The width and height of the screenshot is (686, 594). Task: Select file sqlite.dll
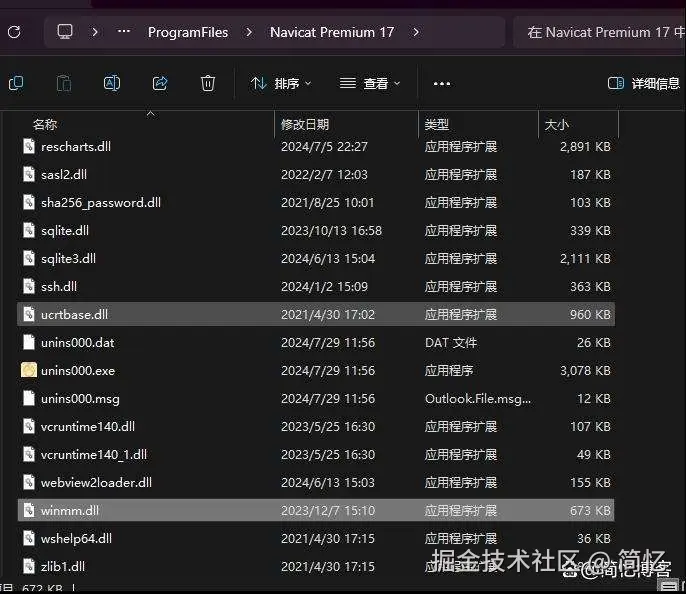[316, 231]
